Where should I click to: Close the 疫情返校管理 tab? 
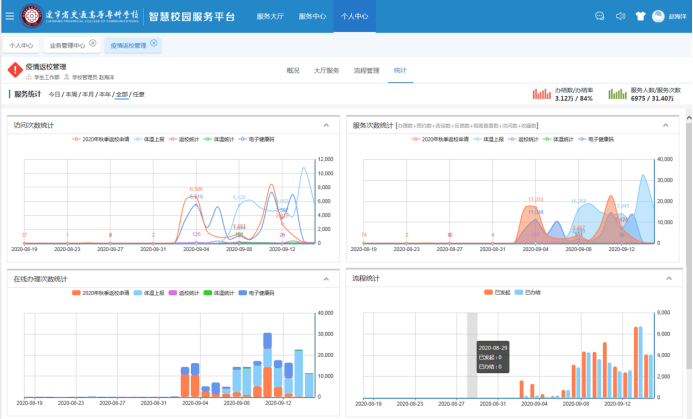pyautogui.click(x=153, y=43)
